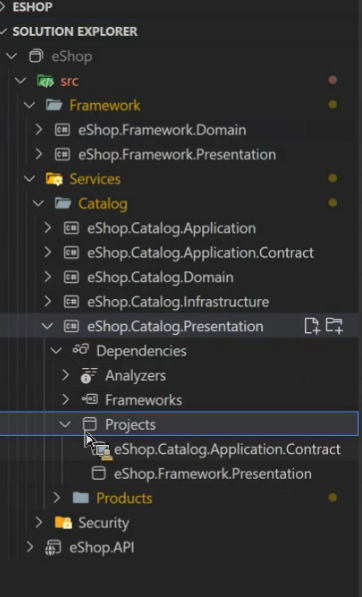The width and height of the screenshot is (362, 597).
Task: Collapse the Framework folder chevron
Action: click(x=29, y=105)
